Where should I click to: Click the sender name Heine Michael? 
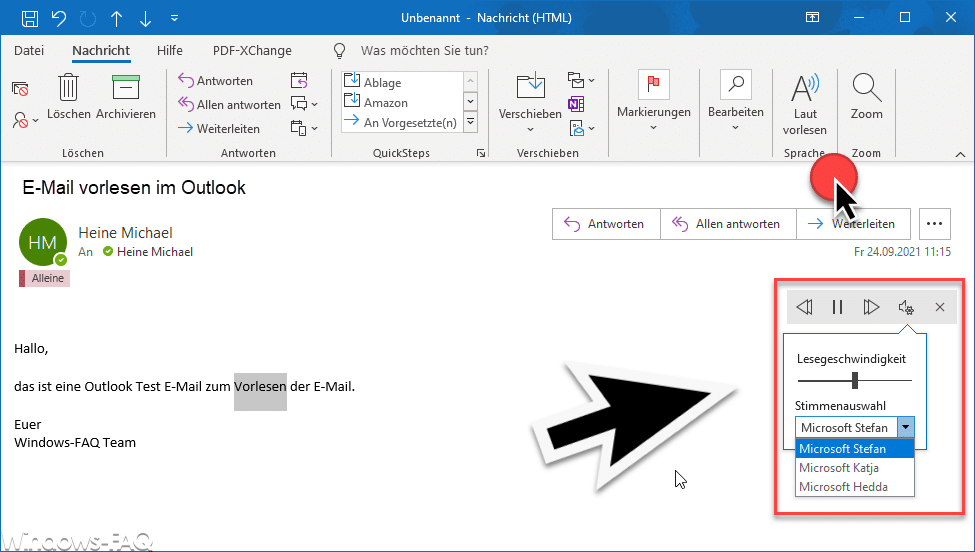125,232
